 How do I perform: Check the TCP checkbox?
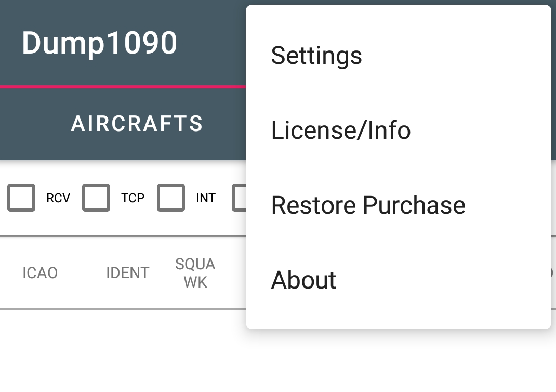click(96, 198)
